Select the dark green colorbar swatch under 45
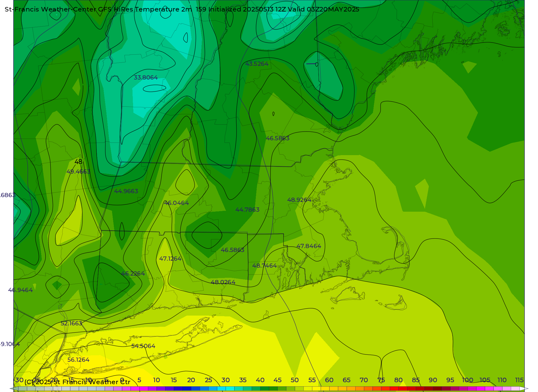The width and height of the screenshot is (538, 392). [x=273, y=389]
